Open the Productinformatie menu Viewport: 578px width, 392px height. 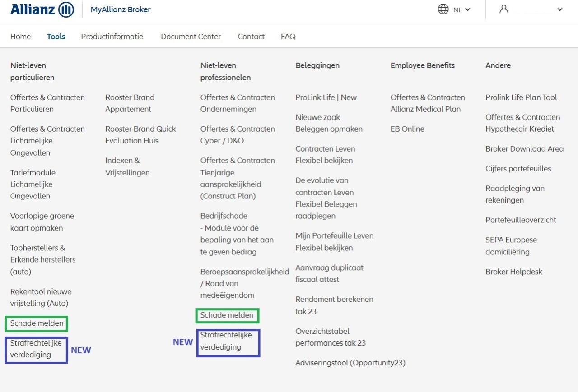pyautogui.click(x=112, y=37)
